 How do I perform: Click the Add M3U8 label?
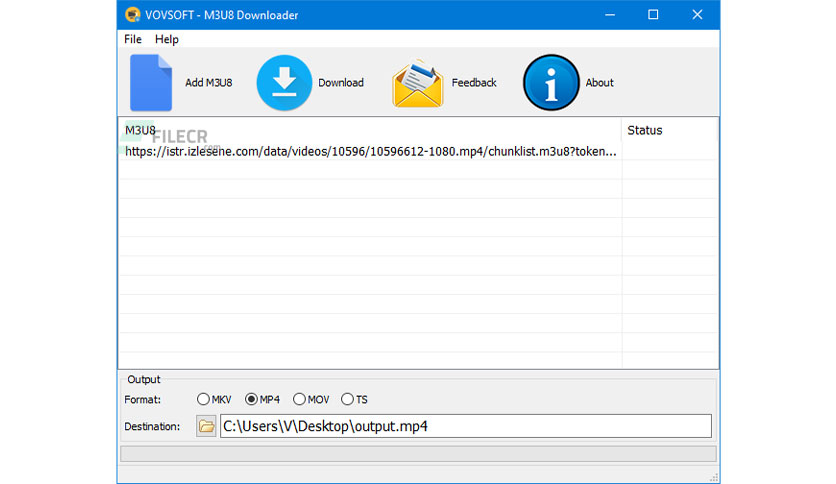pos(208,83)
